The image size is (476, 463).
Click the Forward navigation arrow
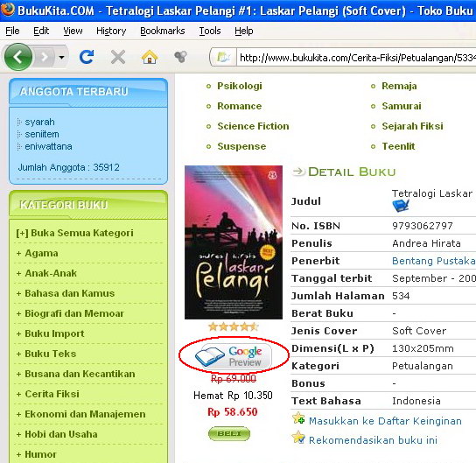(45, 57)
